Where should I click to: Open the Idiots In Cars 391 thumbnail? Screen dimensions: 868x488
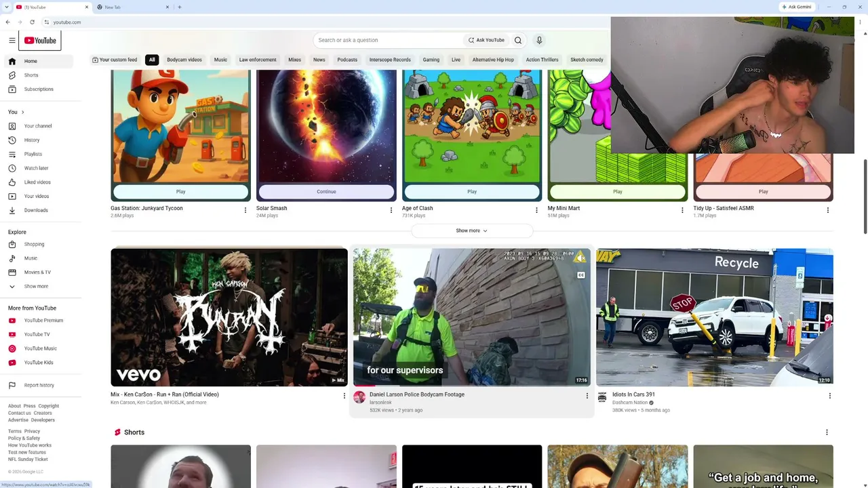click(x=715, y=317)
